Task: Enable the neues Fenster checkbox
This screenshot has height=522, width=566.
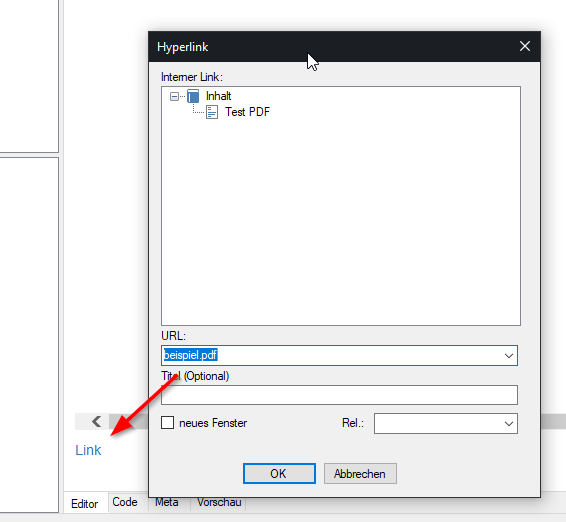Action: [x=167, y=423]
